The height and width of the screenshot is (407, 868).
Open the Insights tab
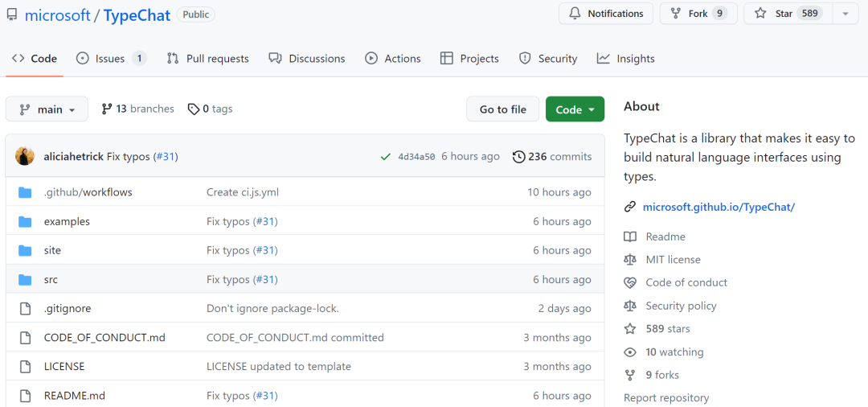(625, 58)
